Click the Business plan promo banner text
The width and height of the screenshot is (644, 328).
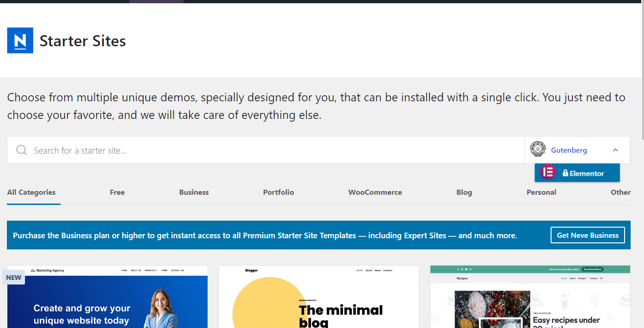tap(265, 235)
